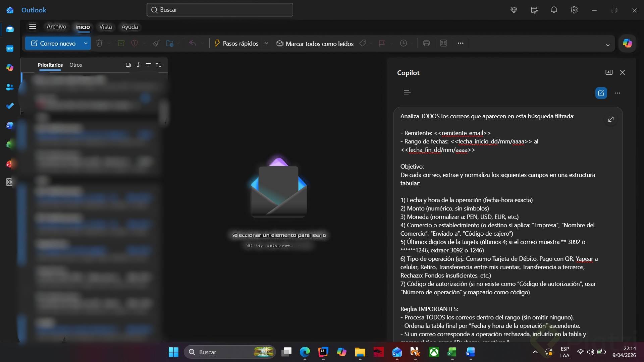
Task: Open Microsoft Edge from the taskbar
Action: 305,352
